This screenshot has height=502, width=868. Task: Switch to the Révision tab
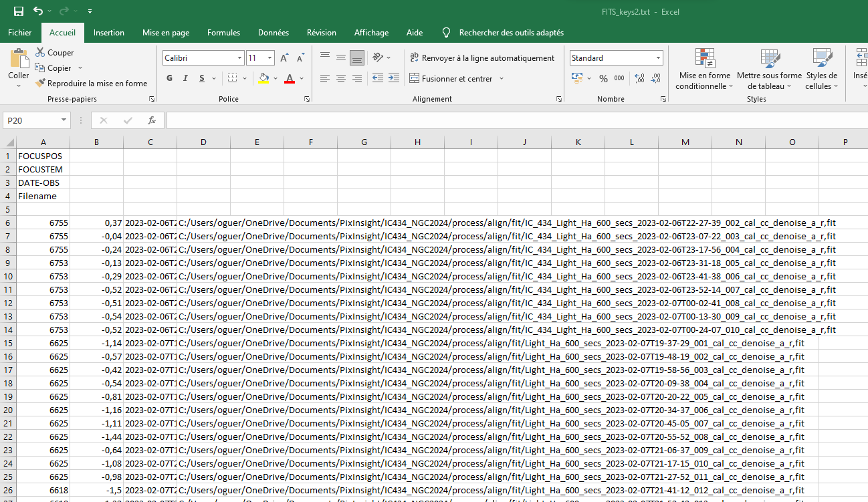pos(322,33)
